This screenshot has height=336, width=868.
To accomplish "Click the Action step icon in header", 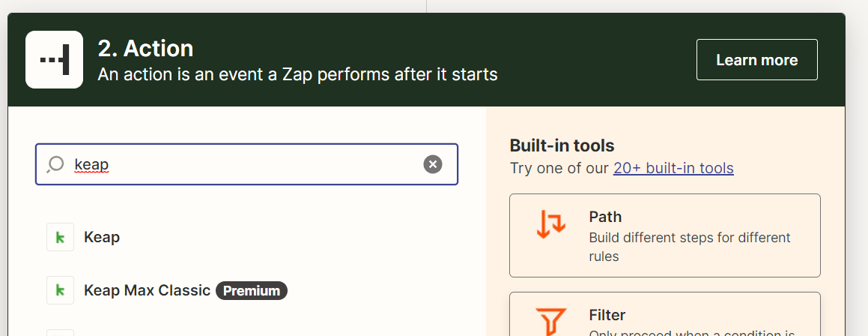I will pyautogui.click(x=54, y=59).
